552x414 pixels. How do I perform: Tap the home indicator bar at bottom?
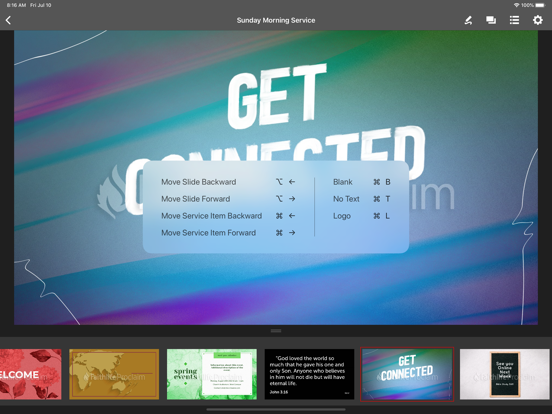point(276,409)
